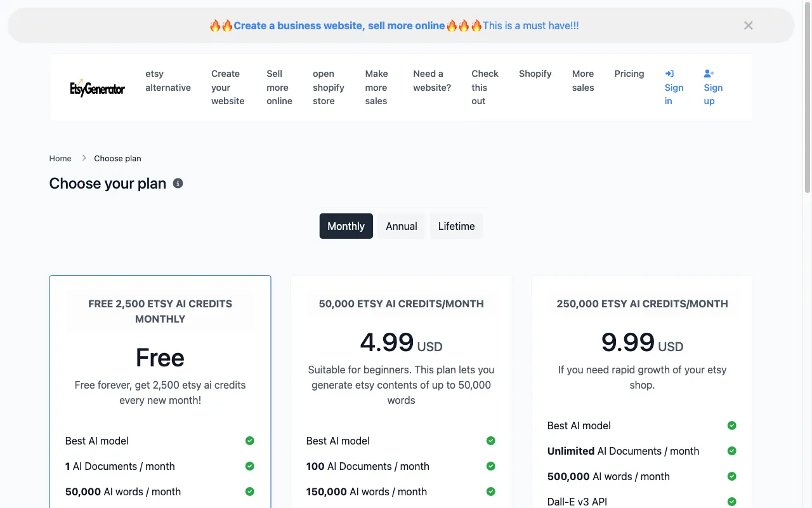Open the open shopify store nav item

(329, 88)
